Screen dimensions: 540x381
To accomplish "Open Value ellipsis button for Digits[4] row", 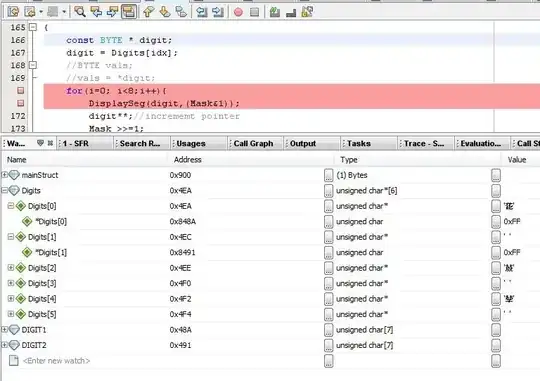I will click(496, 299).
